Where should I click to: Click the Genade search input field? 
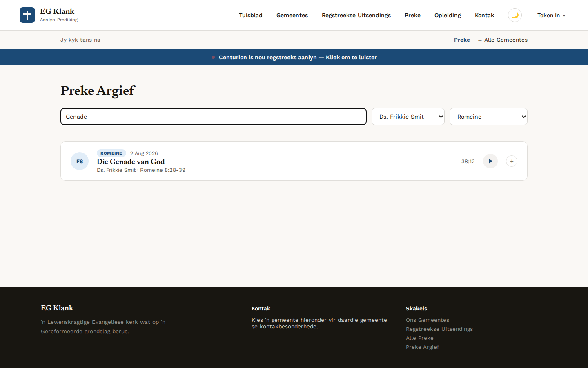tap(214, 117)
